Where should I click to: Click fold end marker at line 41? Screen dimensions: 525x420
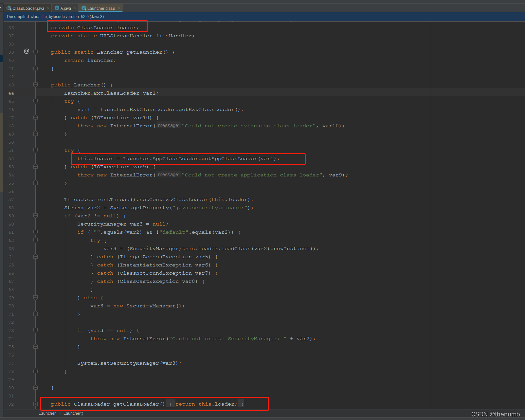[35, 68]
